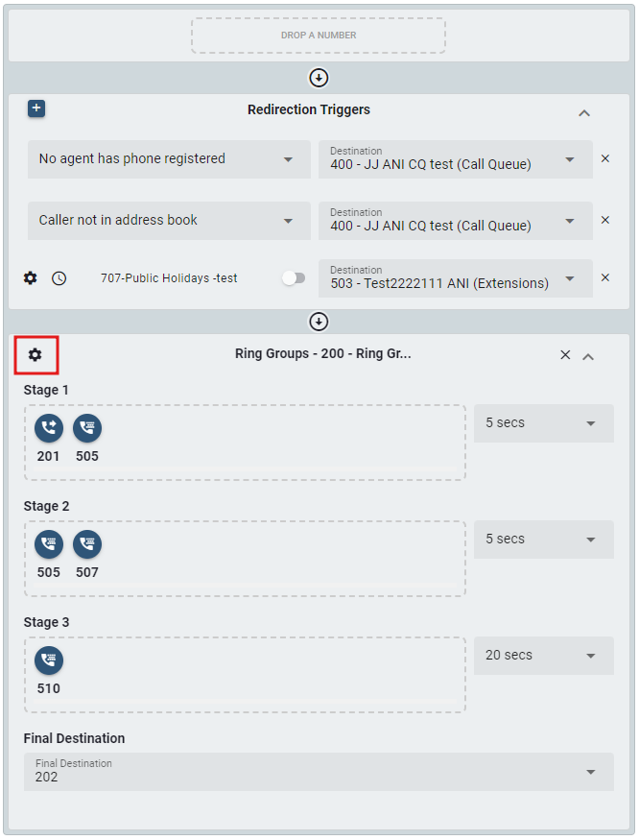Change Stage 3 ring time of 20 secs

tap(543, 656)
